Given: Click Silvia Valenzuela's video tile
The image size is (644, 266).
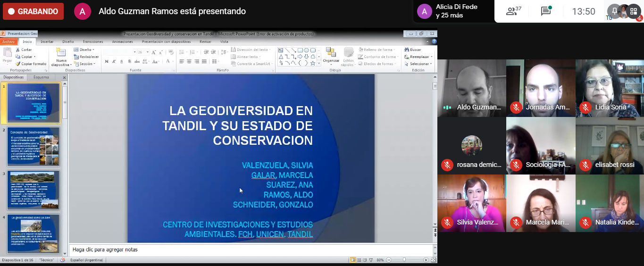Looking at the screenshot, I should pos(471,203).
